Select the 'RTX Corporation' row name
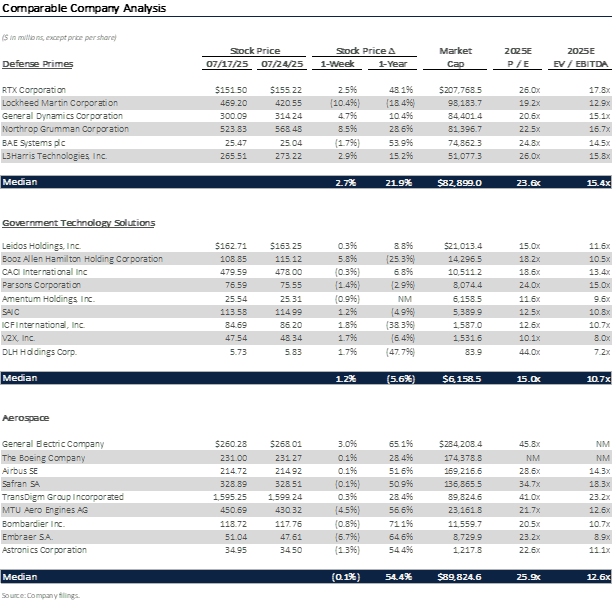The width and height of the screenshot is (615, 615). [x=34, y=90]
